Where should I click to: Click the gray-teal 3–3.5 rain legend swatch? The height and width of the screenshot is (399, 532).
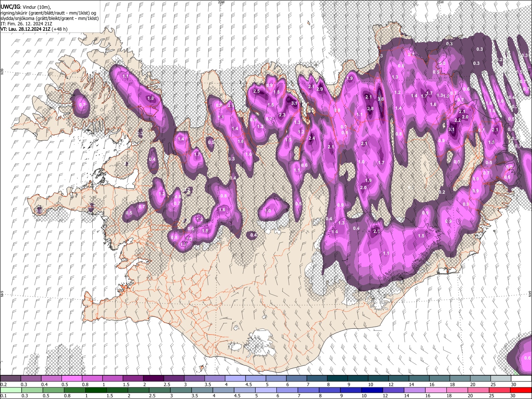pyautogui.click(x=181, y=390)
